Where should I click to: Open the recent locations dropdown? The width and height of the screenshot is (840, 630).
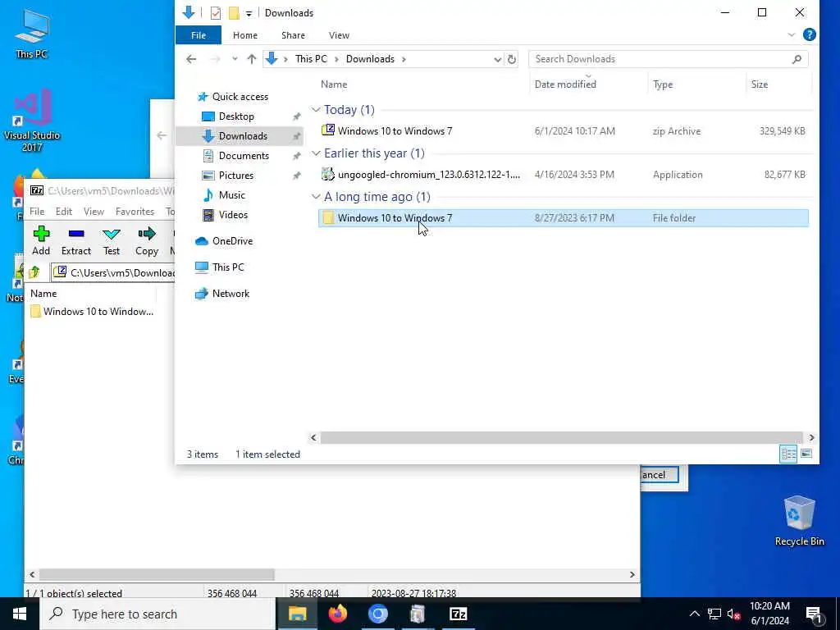point(235,59)
